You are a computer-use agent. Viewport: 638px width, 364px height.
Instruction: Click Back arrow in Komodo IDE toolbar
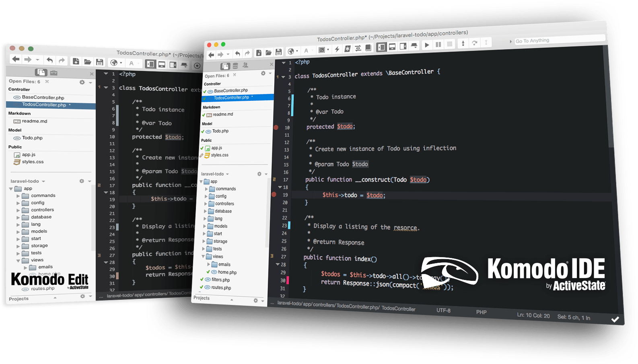coord(211,55)
